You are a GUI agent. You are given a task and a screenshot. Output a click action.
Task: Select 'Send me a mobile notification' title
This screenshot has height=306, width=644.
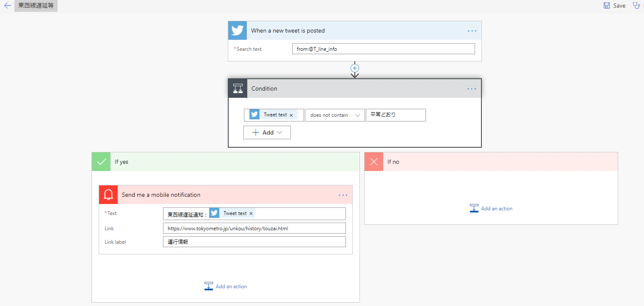[x=161, y=195]
